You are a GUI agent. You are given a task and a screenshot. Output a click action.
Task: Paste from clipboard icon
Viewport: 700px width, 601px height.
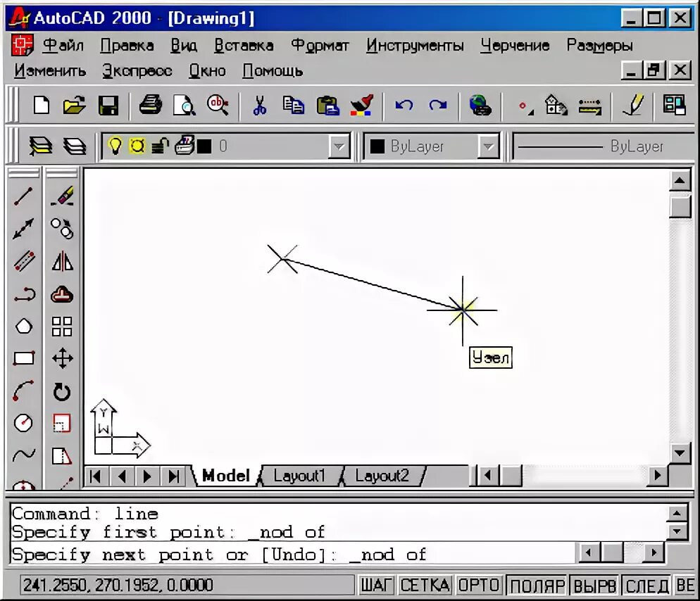327,106
